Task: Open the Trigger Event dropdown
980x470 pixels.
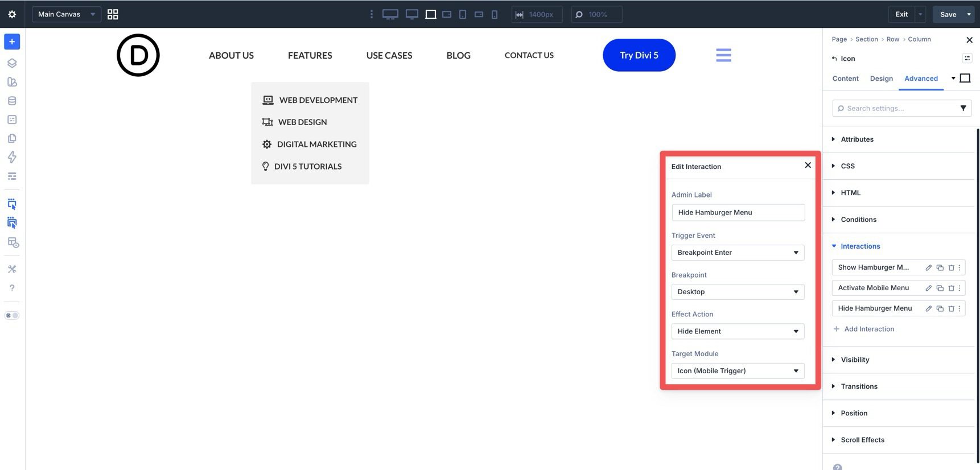Action: click(x=738, y=253)
